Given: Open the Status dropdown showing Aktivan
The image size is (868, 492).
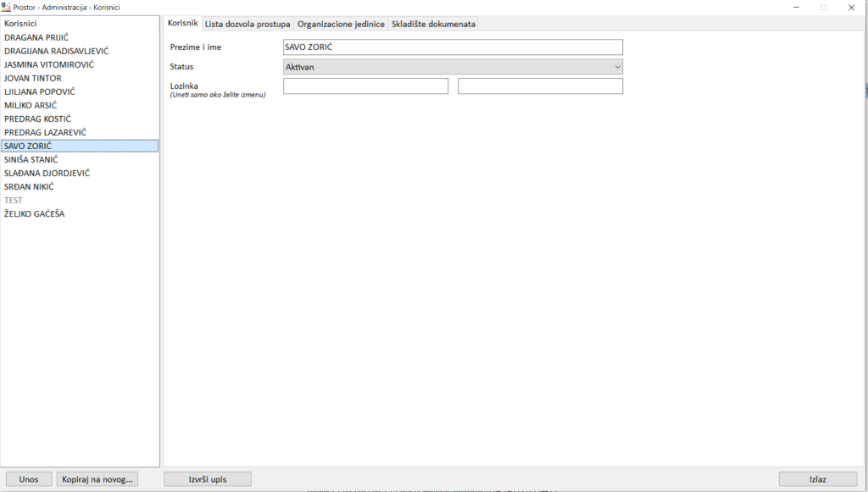Looking at the screenshot, I should (x=452, y=66).
